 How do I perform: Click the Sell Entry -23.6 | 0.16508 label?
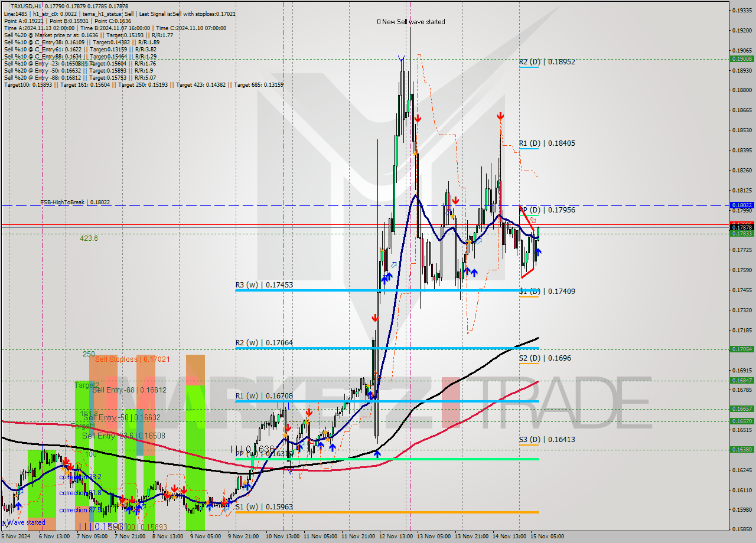click(x=123, y=436)
